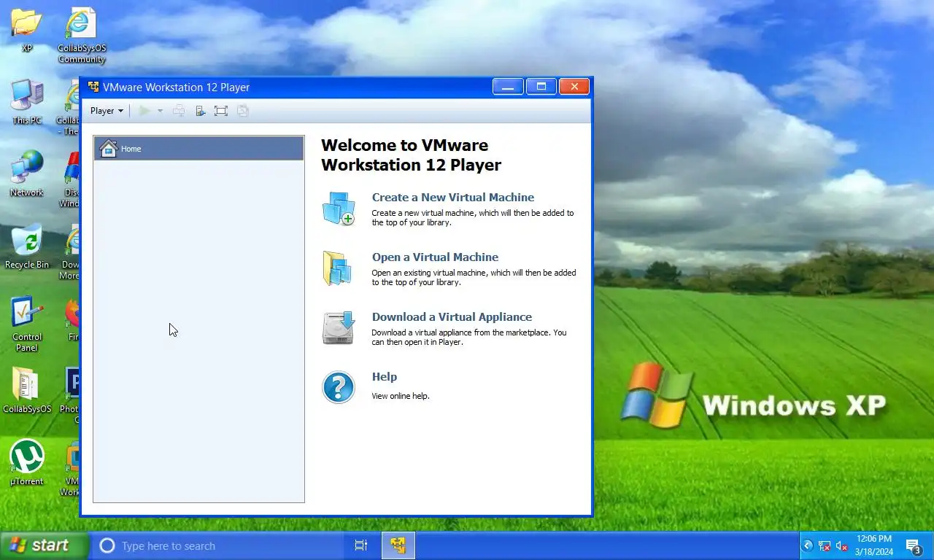Click the Download a Virtual Appliance disk icon

tap(339, 328)
